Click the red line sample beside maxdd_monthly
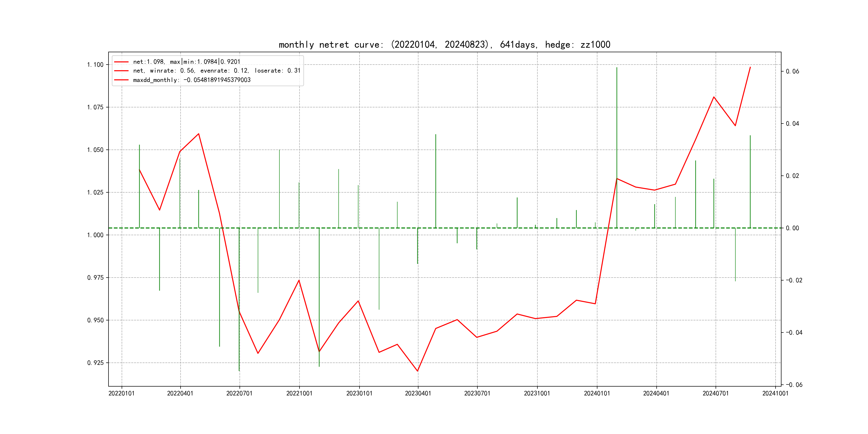This screenshot has width=868, height=434. pyautogui.click(x=121, y=80)
